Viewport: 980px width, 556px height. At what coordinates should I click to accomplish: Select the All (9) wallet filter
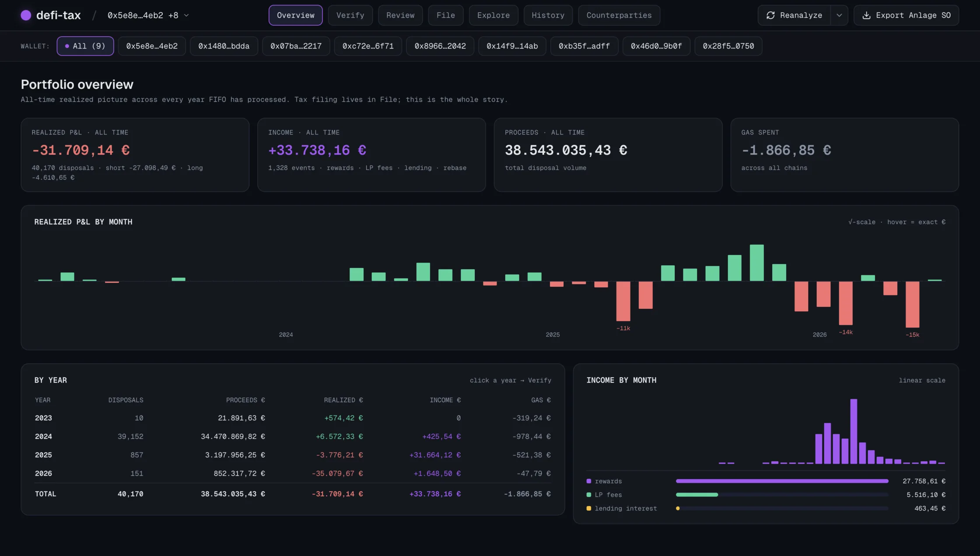coord(85,46)
